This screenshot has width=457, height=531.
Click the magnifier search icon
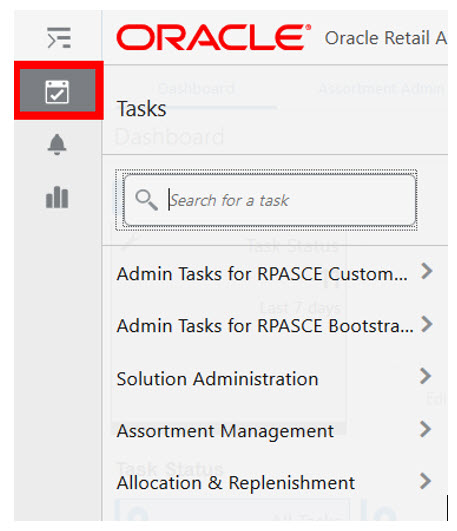[146, 200]
